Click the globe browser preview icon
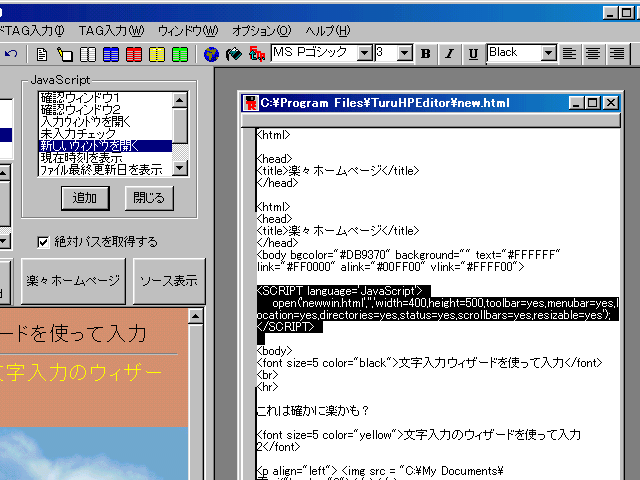 (211, 54)
